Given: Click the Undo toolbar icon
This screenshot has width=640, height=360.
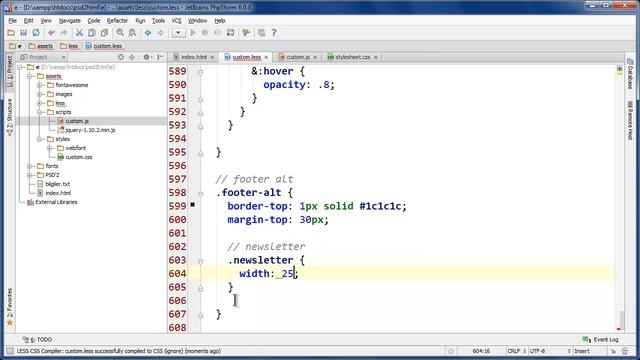Looking at the screenshot, I should [x=51, y=33].
